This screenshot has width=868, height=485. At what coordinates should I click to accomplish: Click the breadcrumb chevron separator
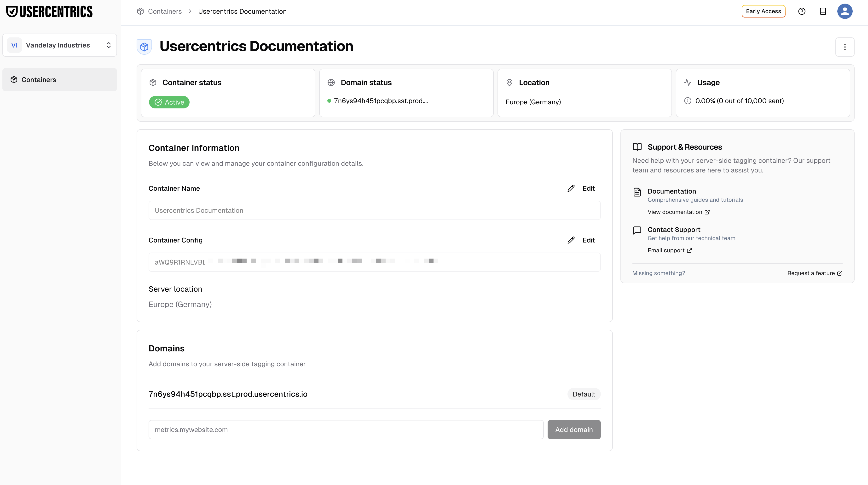pos(190,11)
